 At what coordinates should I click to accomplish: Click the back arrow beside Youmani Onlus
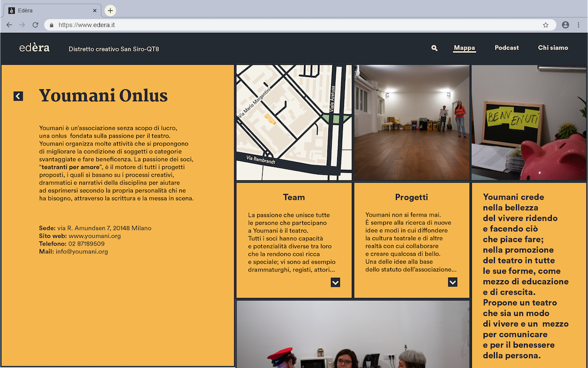point(18,96)
